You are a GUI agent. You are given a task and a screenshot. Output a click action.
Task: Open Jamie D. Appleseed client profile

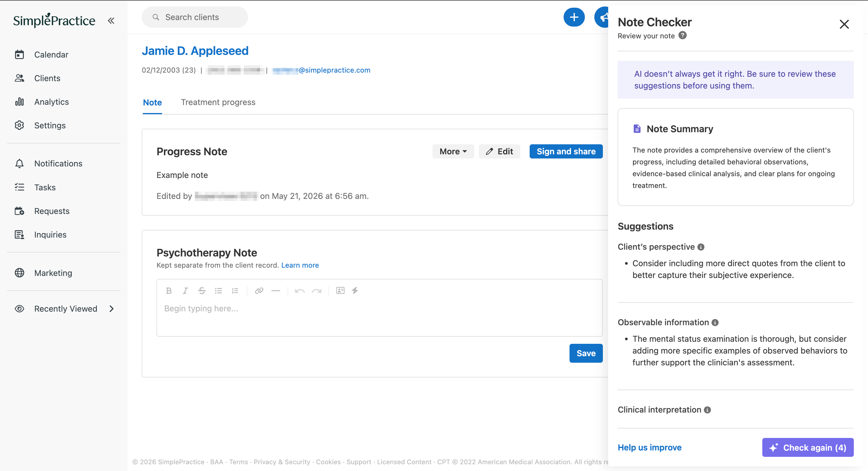coord(195,51)
